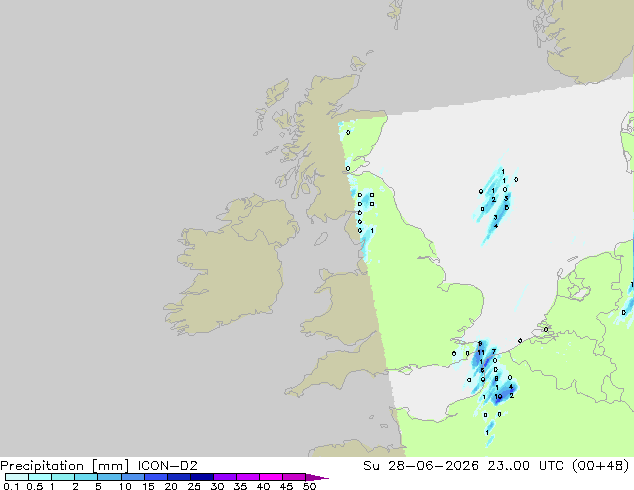Click the 2–5 mm legend color box

[86, 477]
